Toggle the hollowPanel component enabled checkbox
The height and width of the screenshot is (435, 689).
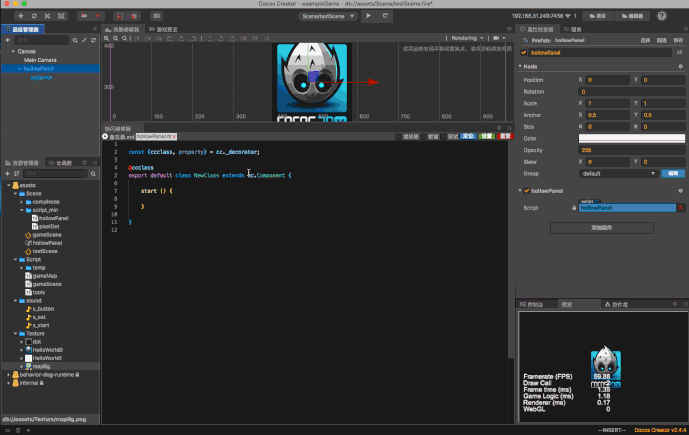tap(526, 191)
